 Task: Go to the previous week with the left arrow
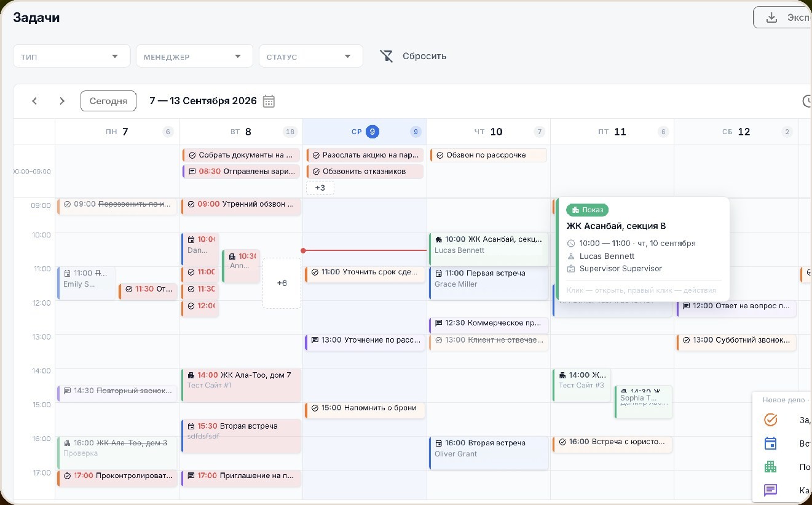point(34,101)
